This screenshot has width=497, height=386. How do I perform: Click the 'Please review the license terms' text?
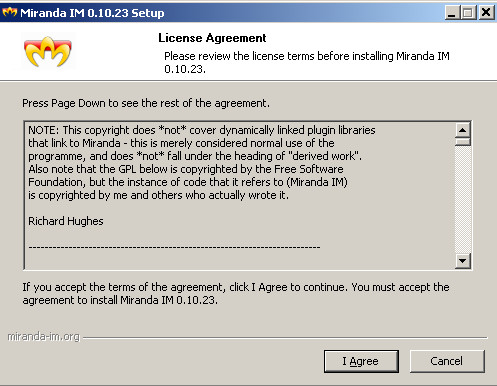pyautogui.click(x=307, y=62)
